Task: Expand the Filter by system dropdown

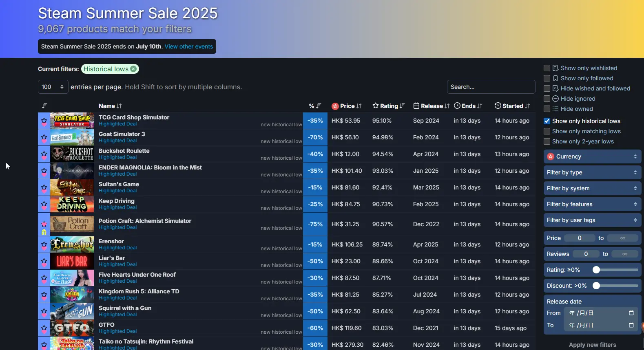Action: [x=592, y=188]
